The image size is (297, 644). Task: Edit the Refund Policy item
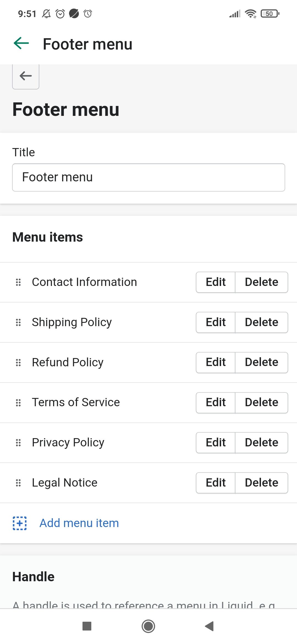point(216,362)
